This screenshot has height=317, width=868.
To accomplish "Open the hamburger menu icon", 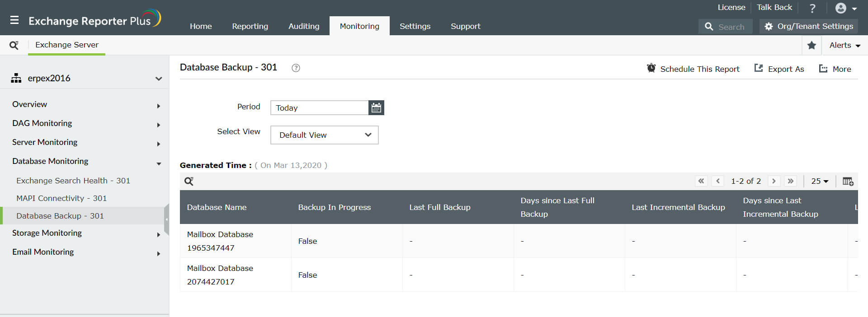I will click(x=14, y=20).
